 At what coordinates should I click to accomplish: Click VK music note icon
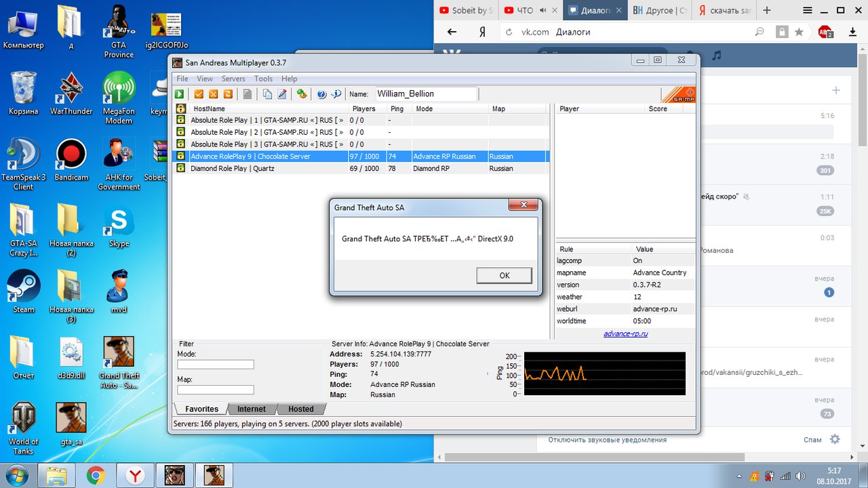click(717, 55)
